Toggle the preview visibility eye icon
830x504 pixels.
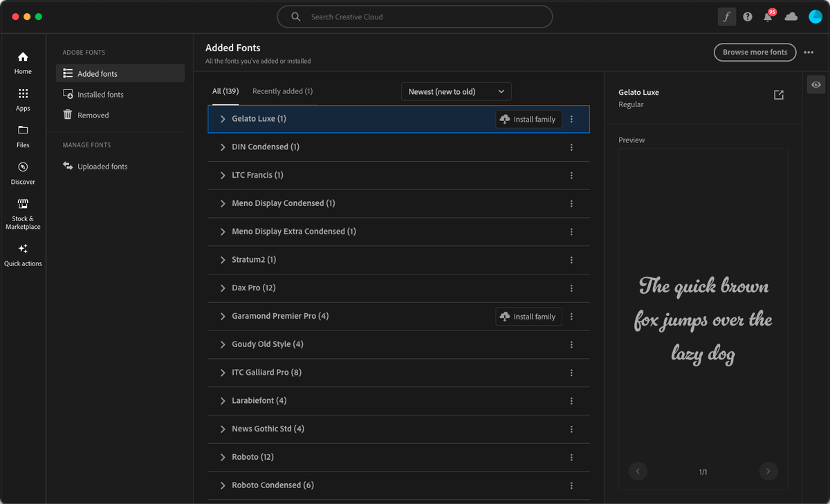pos(815,84)
